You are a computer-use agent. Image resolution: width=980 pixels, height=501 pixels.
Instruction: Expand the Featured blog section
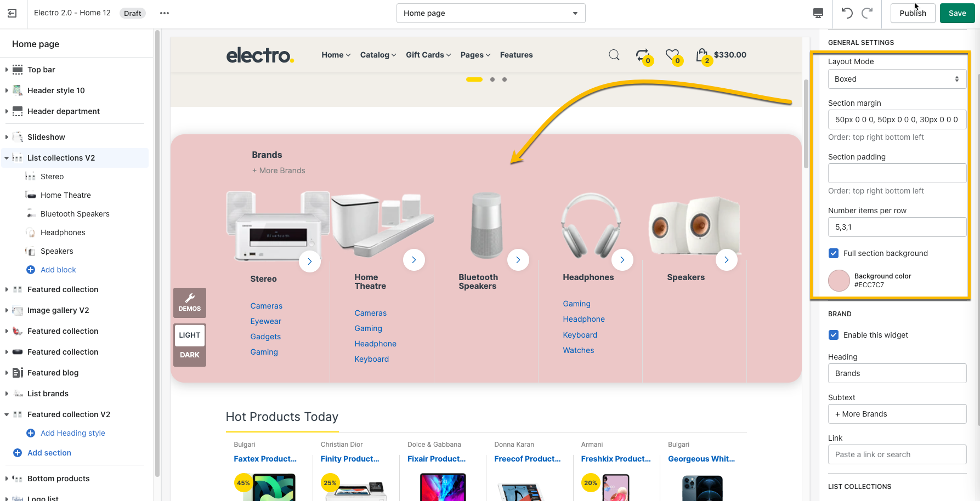(7, 373)
